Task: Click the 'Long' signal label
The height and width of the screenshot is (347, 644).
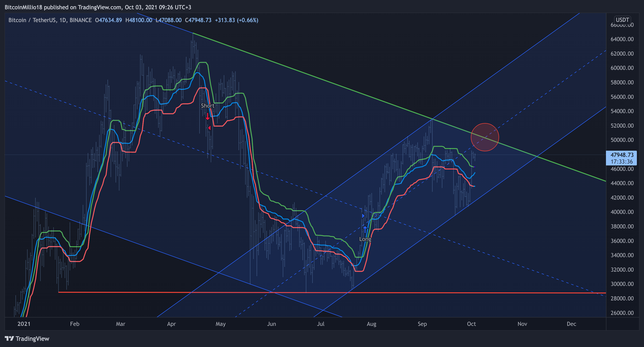Action: 365,239
